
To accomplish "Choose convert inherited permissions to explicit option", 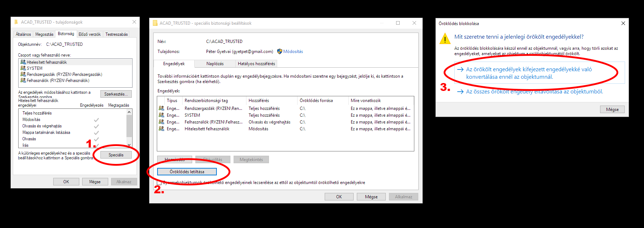I will coord(529,73).
